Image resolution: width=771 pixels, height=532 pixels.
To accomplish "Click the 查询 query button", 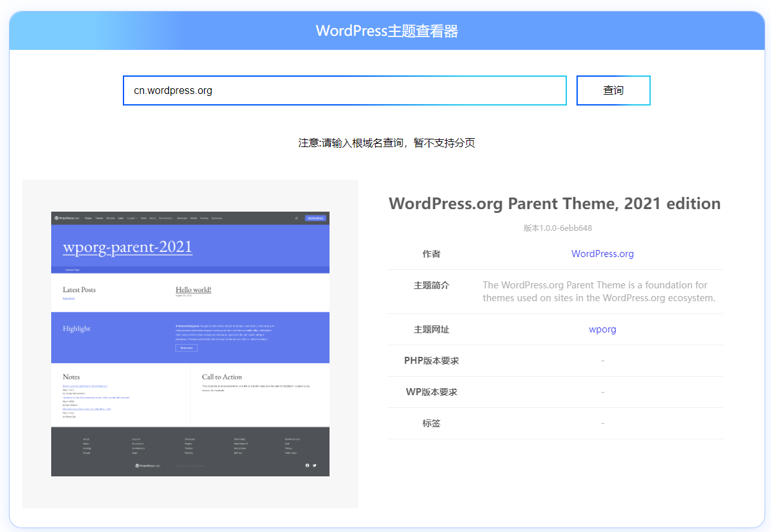I will click(613, 90).
